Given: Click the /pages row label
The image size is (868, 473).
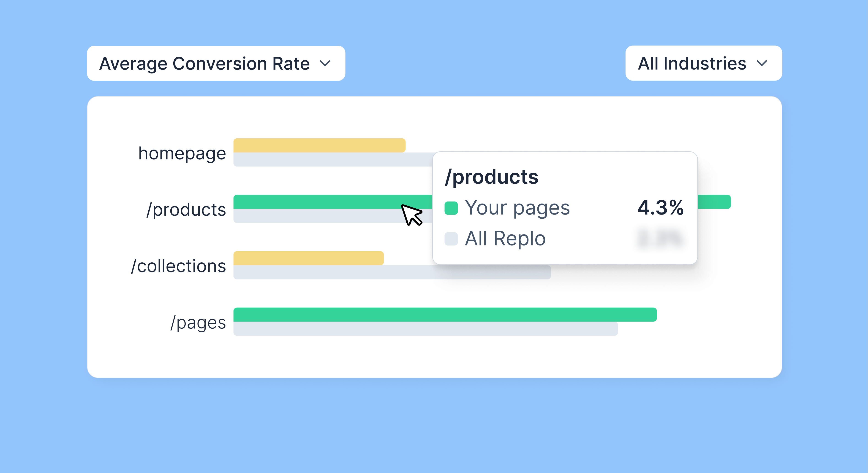Looking at the screenshot, I should coord(198,322).
